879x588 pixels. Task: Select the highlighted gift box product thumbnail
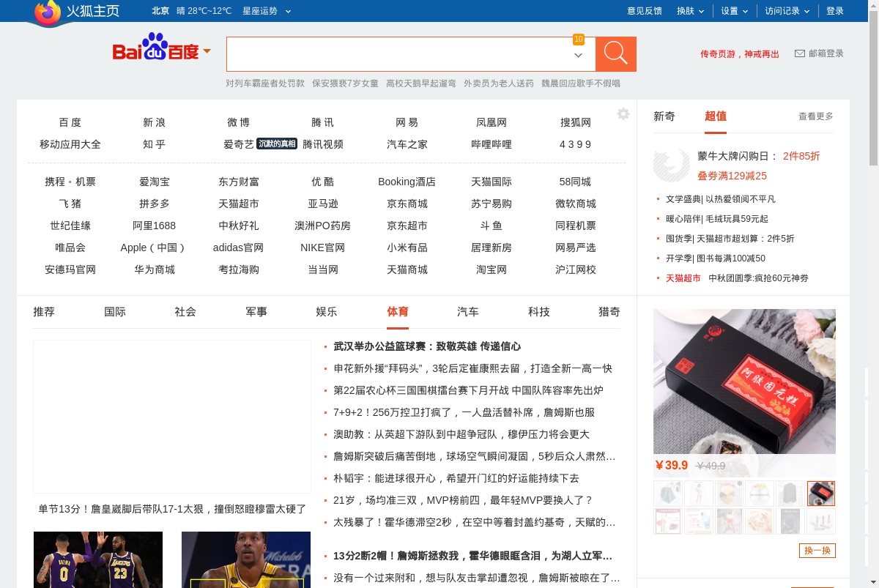click(821, 494)
